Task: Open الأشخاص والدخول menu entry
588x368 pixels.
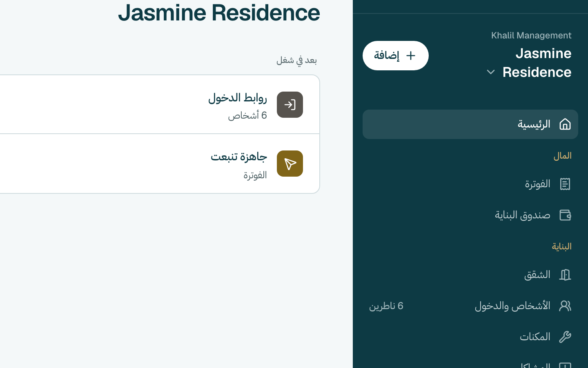Action: pos(470,306)
